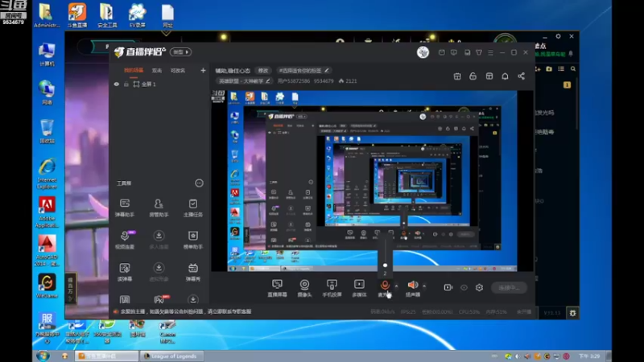The height and width of the screenshot is (362, 644).
Task: Click the search icon in background window
Action: pyautogui.click(x=573, y=69)
